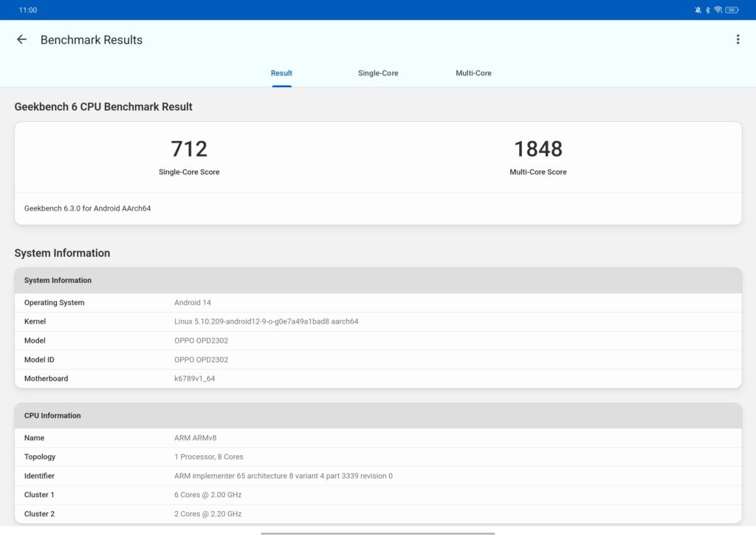The width and height of the screenshot is (756, 540).
Task: Tap the 1848 multi-core score
Action: click(x=538, y=149)
